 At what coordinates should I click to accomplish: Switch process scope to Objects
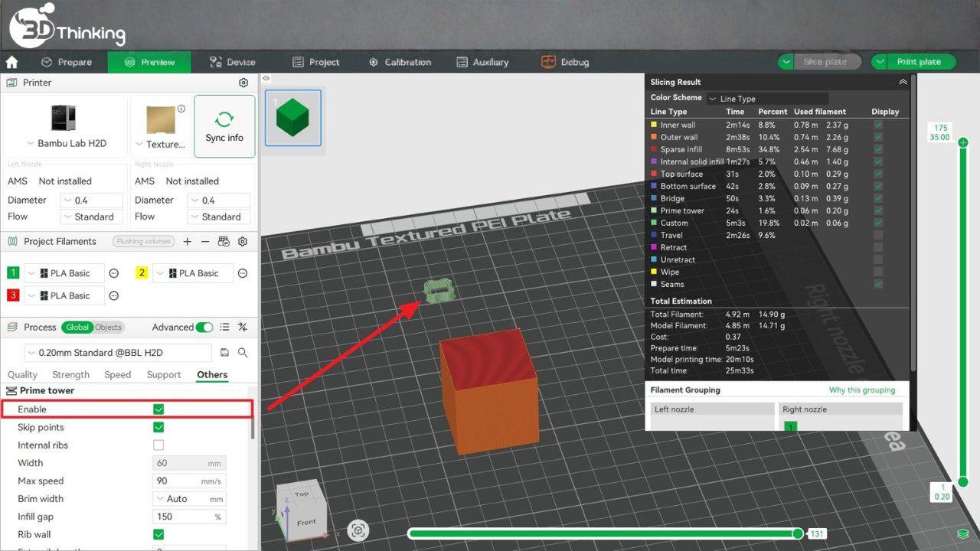tap(108, 328)
